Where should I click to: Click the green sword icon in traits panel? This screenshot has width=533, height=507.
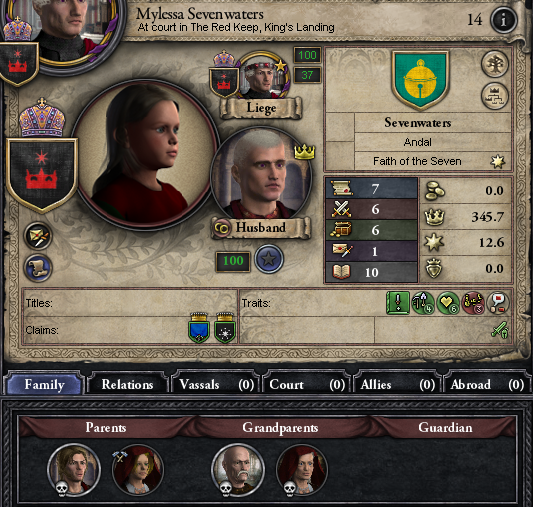click(x=500, y=329)
